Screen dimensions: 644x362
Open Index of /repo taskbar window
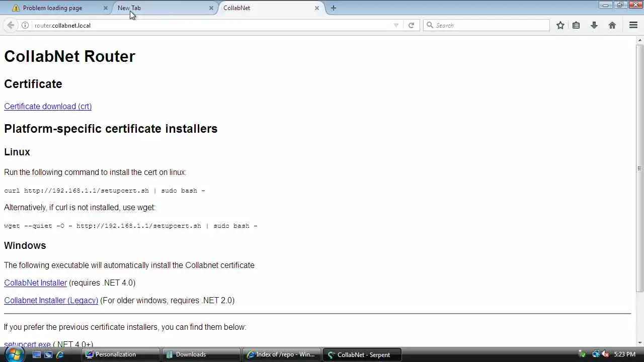(282, 354)
